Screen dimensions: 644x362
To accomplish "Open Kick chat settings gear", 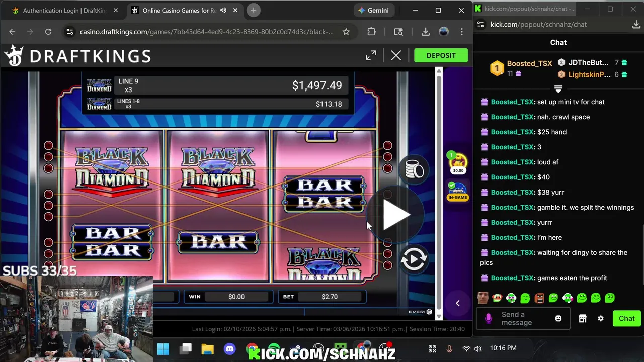I will click(x=601, y=318).
